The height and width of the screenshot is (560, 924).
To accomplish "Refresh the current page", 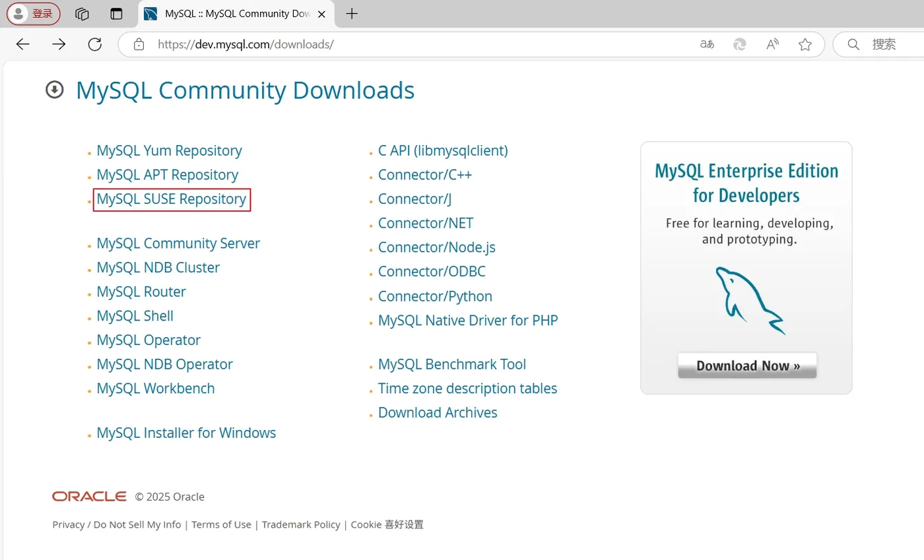I will 95,44.
